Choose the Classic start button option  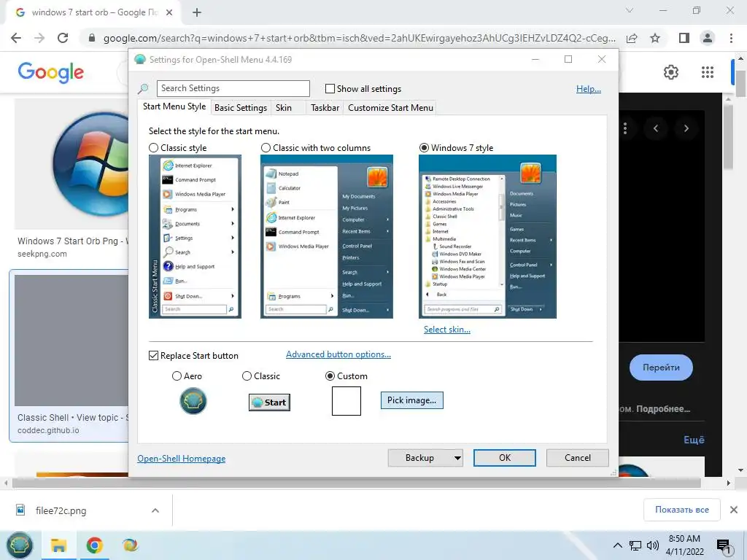tap(247, 376)
